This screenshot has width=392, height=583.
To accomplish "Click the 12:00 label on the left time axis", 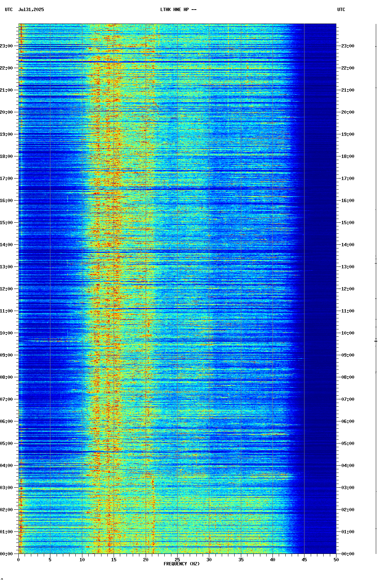I will [x=6, y=289].
